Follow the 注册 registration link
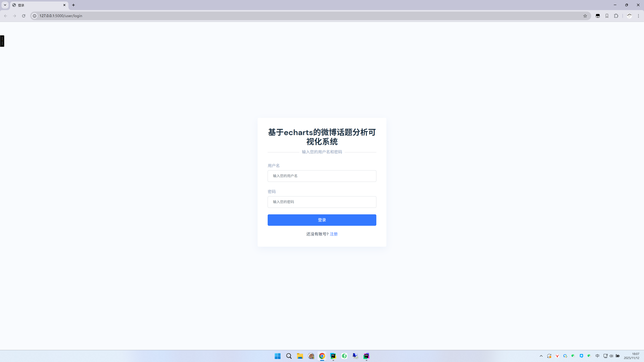The width and height of the screenshot is (644, 362). [x=334, y=234]
